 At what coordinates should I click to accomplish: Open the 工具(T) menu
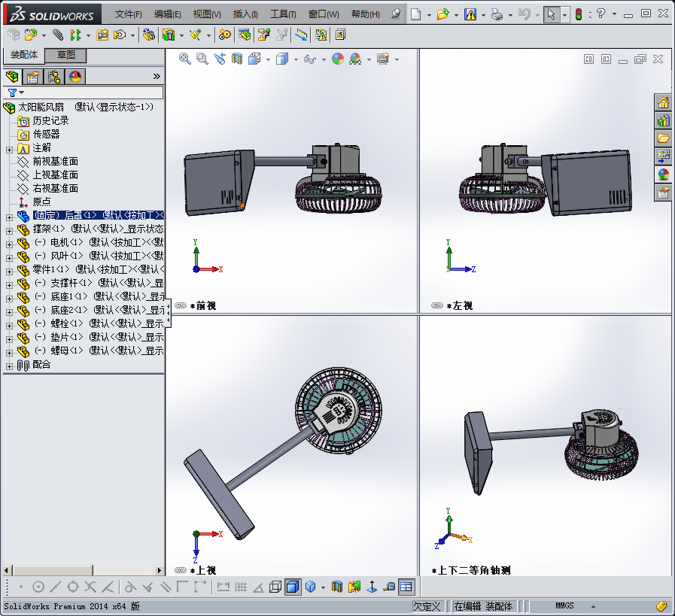click(283, 14)
